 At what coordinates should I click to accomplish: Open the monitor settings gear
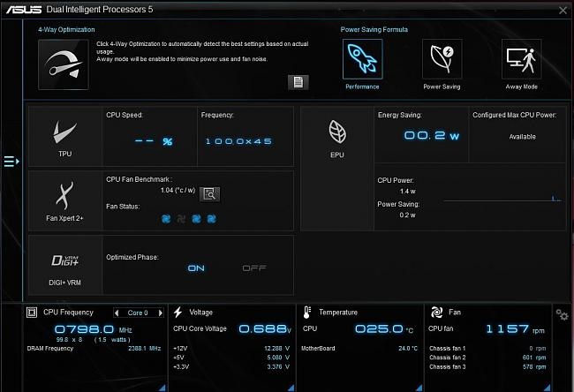(x=561, y=314)
